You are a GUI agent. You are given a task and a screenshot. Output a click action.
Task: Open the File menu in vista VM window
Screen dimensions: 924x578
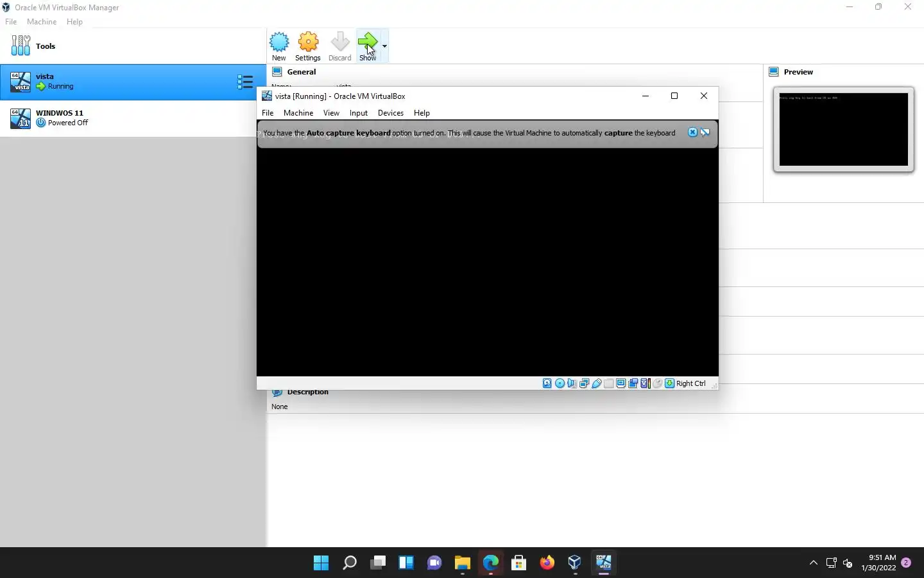tap(268, 113)
